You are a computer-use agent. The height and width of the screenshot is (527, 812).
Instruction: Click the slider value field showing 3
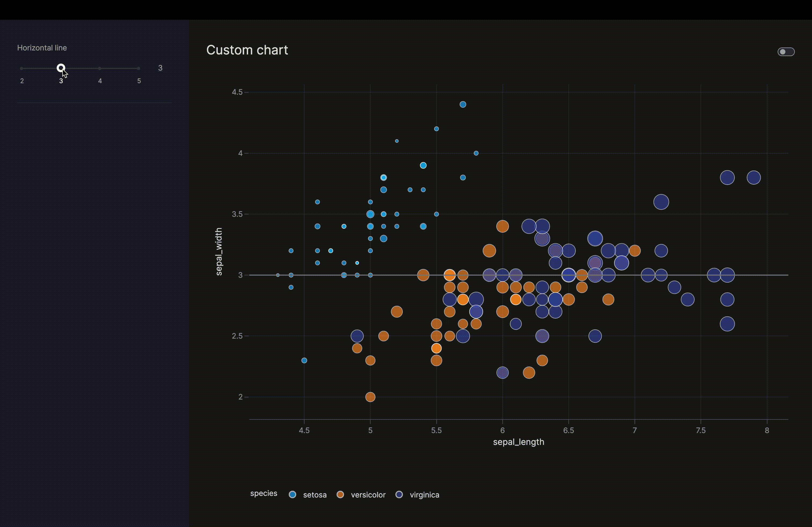coord(160,68)
